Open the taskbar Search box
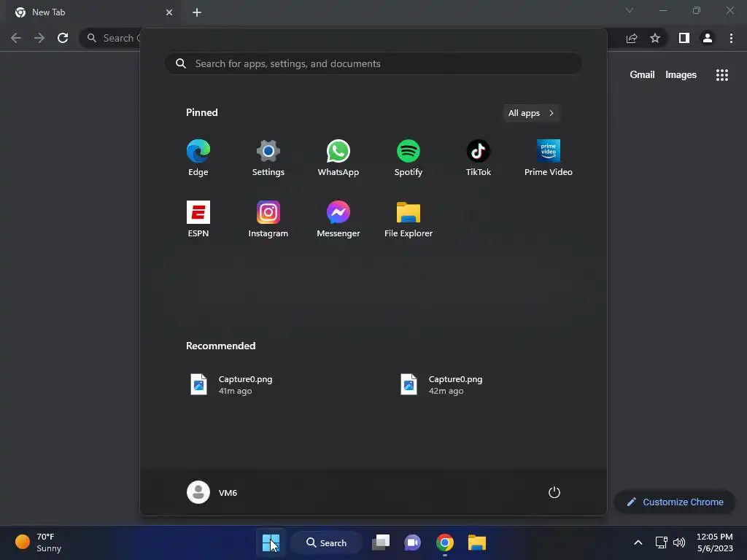Image resolution: width=747 pixels, height=560 pixels. coord(326,542)
